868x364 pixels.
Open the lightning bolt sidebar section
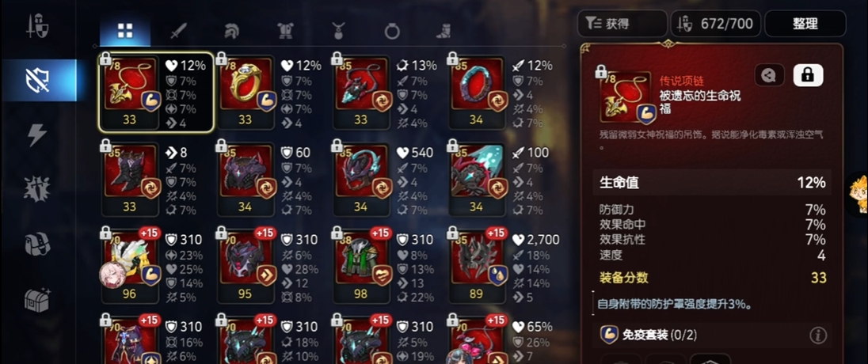tap(38, 135)
